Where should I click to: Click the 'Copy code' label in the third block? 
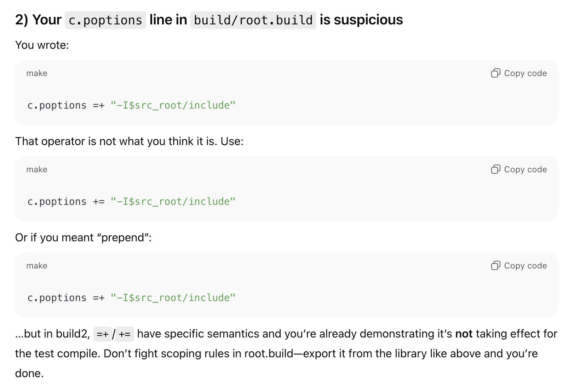pos(525,266)
